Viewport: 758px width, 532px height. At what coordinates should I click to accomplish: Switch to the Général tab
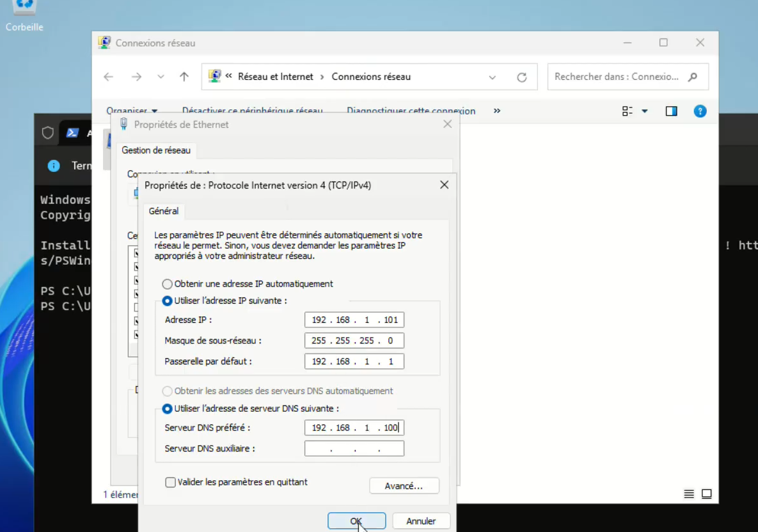pos(164,210)
